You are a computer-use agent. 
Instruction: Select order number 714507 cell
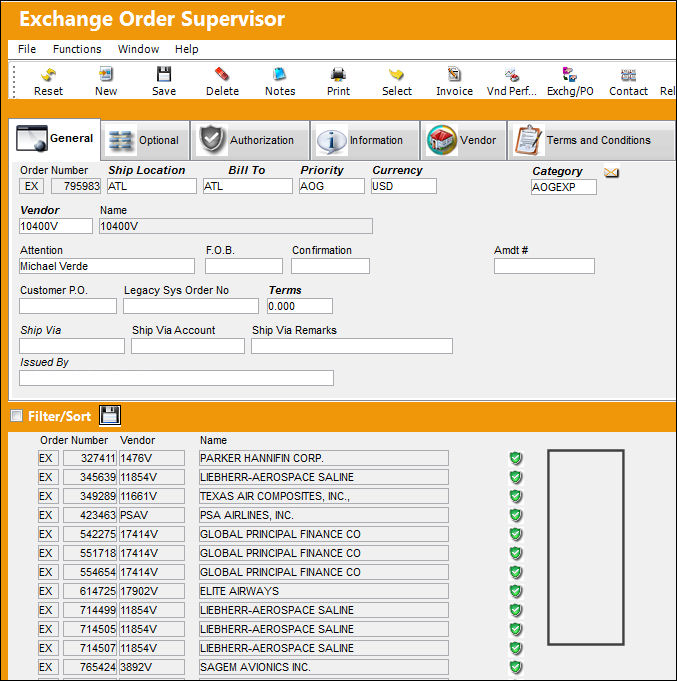point(90,648)
